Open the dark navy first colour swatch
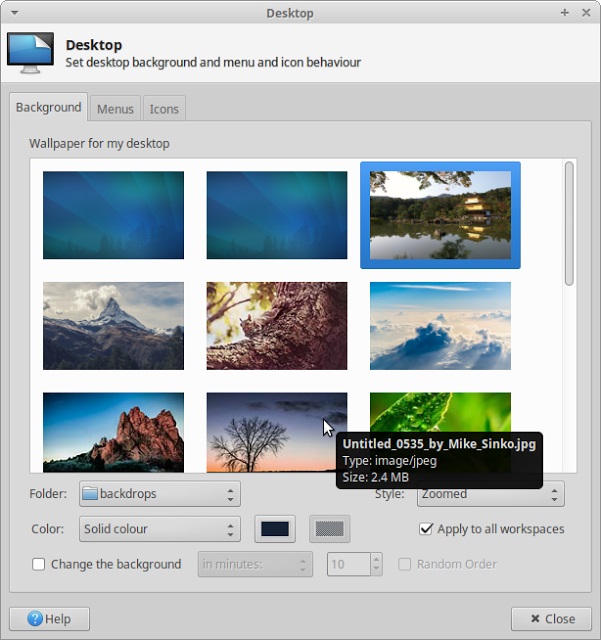601x640 pixels. pyautogui.click(x=275, y=529)
